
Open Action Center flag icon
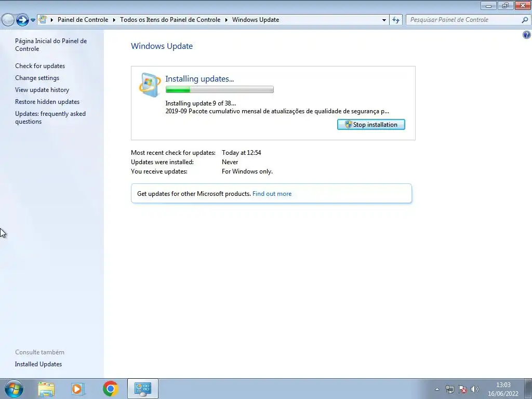coord(462,389)
